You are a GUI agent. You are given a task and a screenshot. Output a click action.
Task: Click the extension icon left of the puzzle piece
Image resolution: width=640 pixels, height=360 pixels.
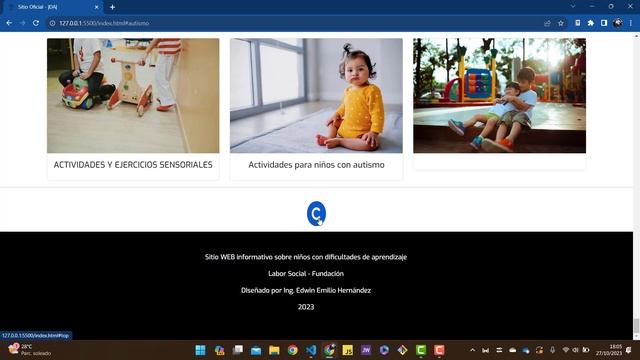click(578, 23)
